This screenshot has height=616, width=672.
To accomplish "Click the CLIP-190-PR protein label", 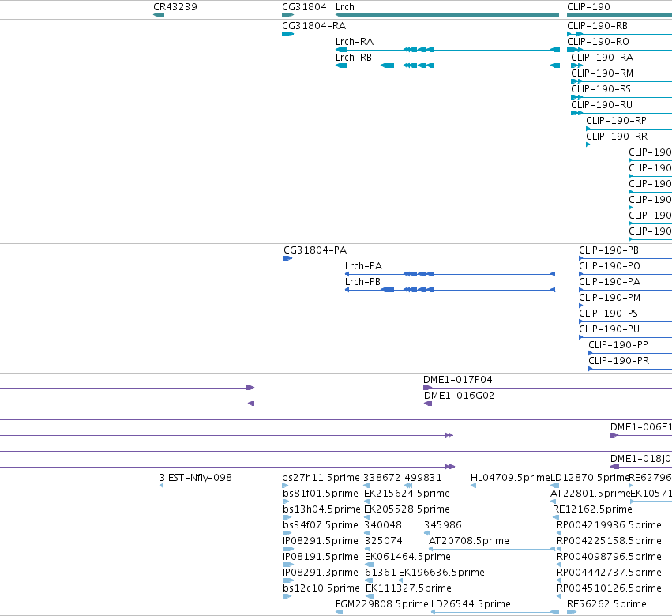I will click(x=619, y=361).
